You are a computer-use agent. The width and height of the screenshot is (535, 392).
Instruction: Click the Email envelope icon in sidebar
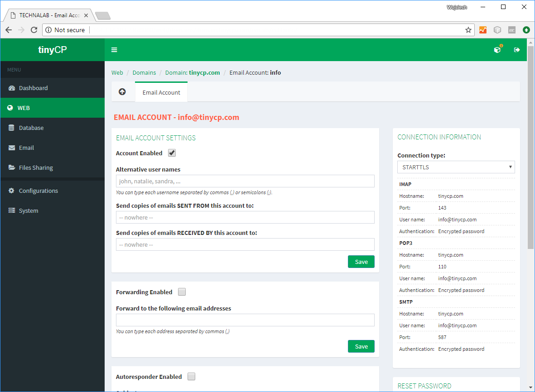point(12,148)
